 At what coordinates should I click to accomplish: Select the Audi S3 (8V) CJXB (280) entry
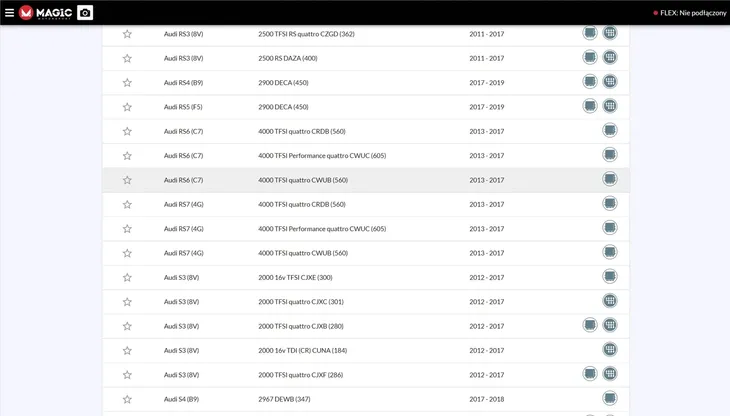366,326
